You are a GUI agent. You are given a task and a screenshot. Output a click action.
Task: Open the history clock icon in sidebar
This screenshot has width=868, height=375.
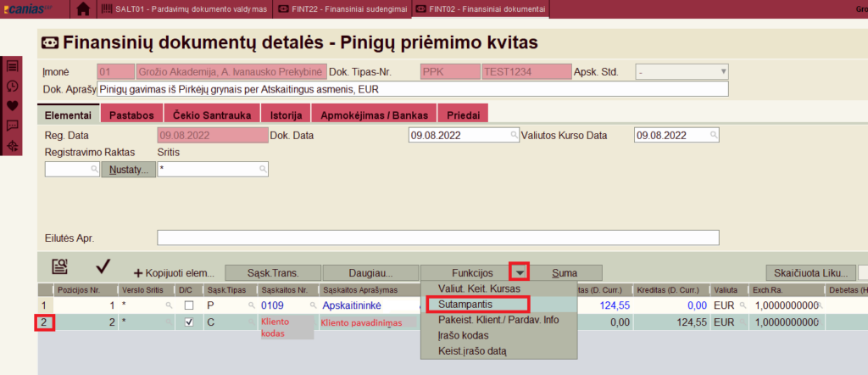click(13, 86)
